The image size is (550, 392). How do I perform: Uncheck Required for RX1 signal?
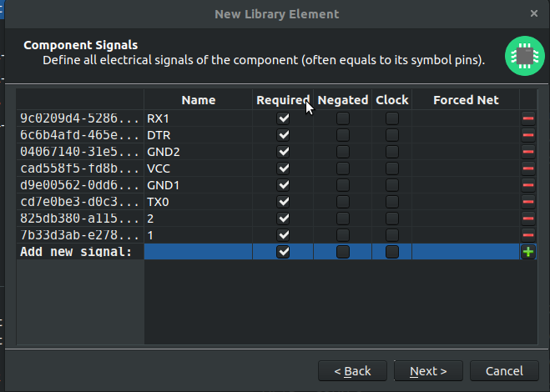283,118
